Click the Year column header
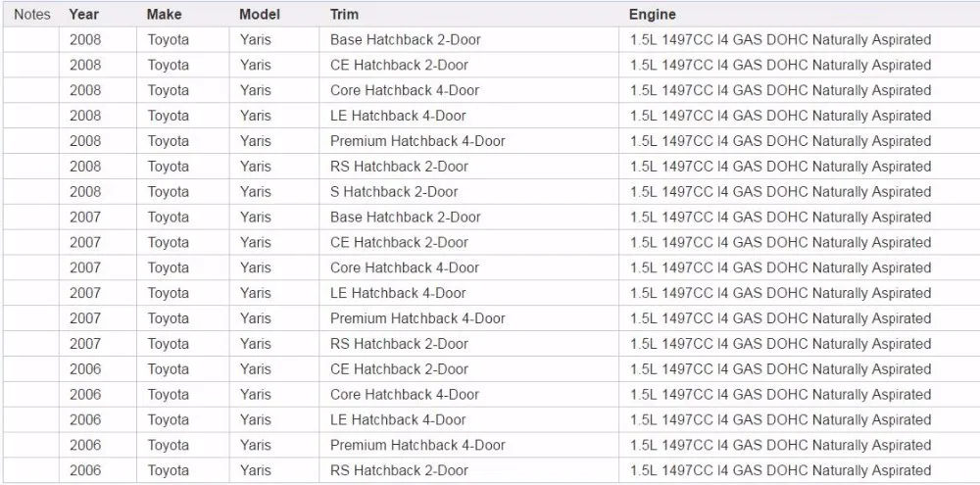The height and width of the screenshot is (485, 980). point(83,15)
